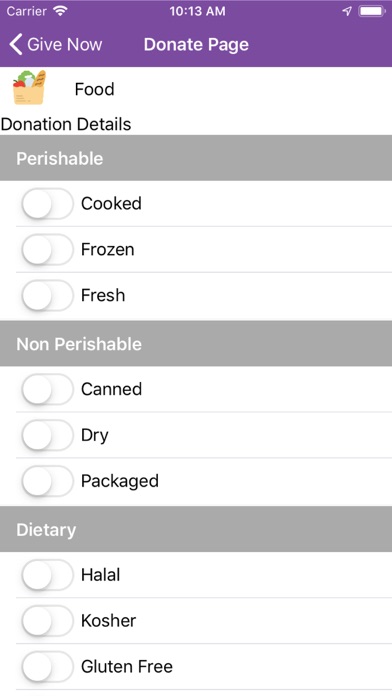
Task: Tap the Food category label
Action: (95, 89)
